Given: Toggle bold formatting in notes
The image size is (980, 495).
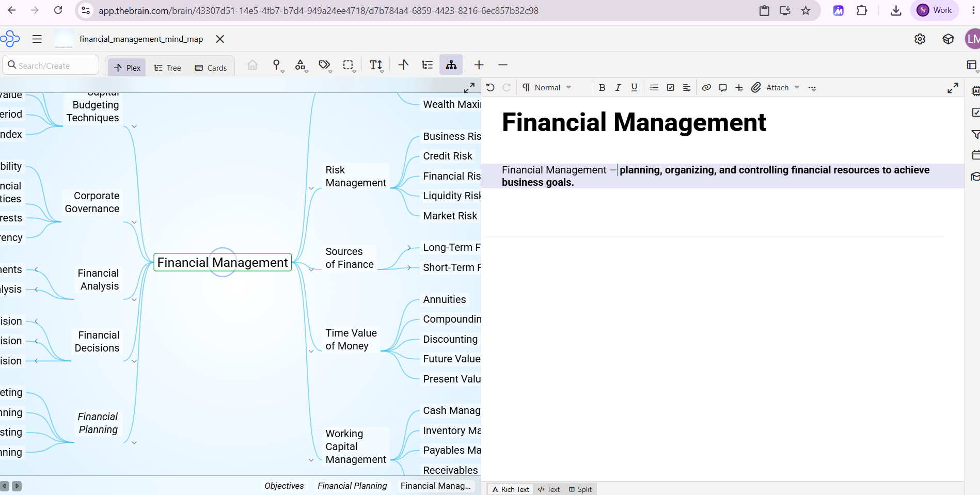Looking at the screenshot, I should click(602, 88).
